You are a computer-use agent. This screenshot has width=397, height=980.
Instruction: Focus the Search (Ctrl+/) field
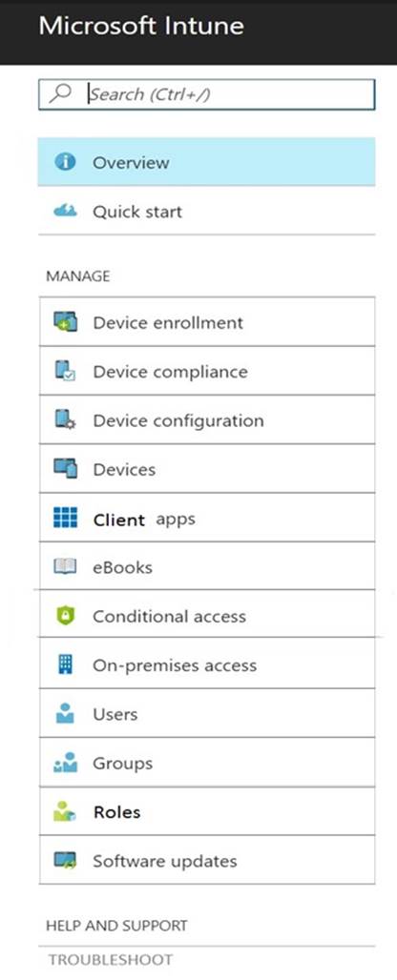206,94
